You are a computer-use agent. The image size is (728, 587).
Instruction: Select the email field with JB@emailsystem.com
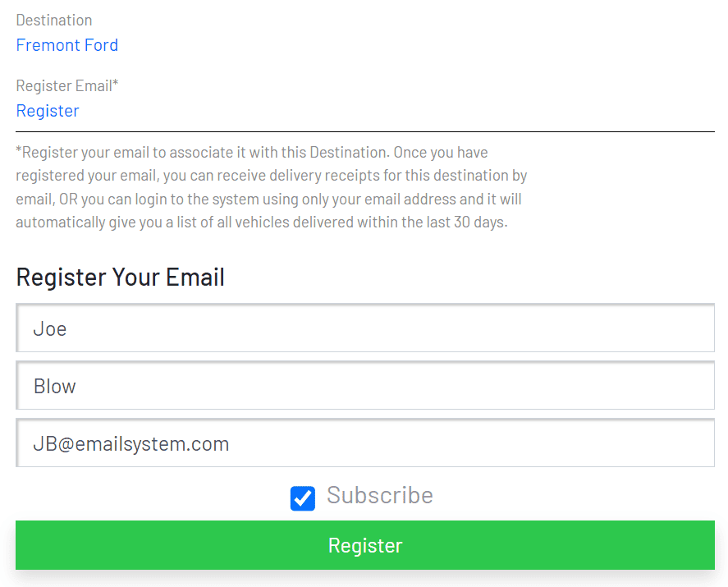tap(365, 444)
